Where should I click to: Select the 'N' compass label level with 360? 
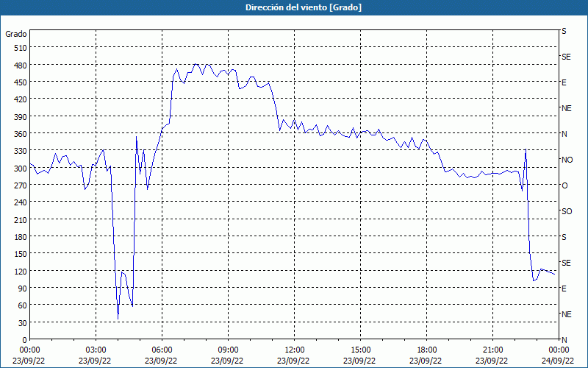[564, 134]
